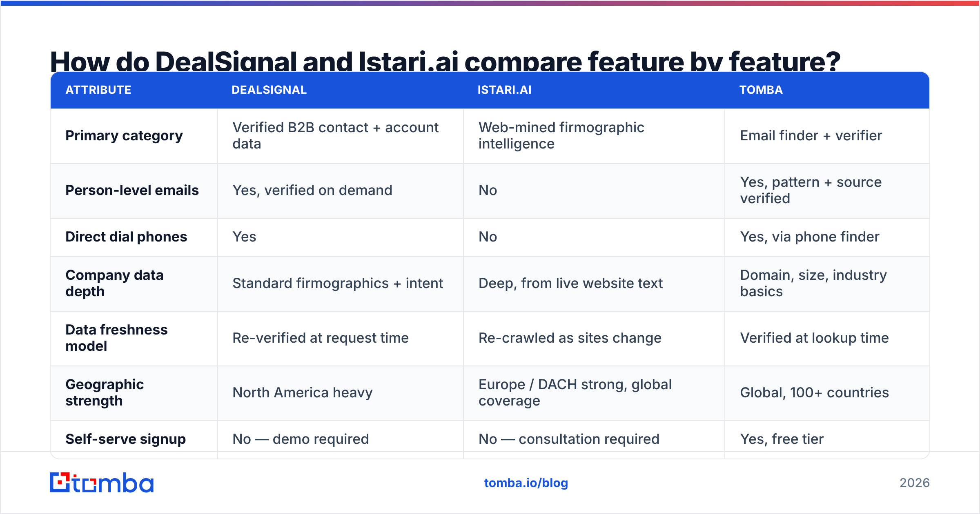Click the DEALSIGNAL column header
This screenshot has height=514, width=980.
pyautogui.click(x=269, y=90)
